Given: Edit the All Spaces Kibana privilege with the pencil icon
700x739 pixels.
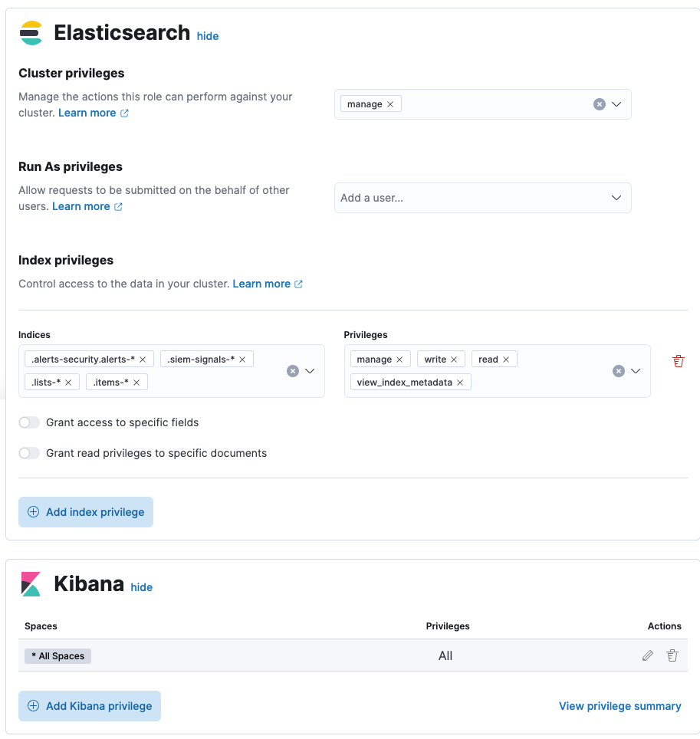Looking at the screenshot, I should (x=647, y=655).
